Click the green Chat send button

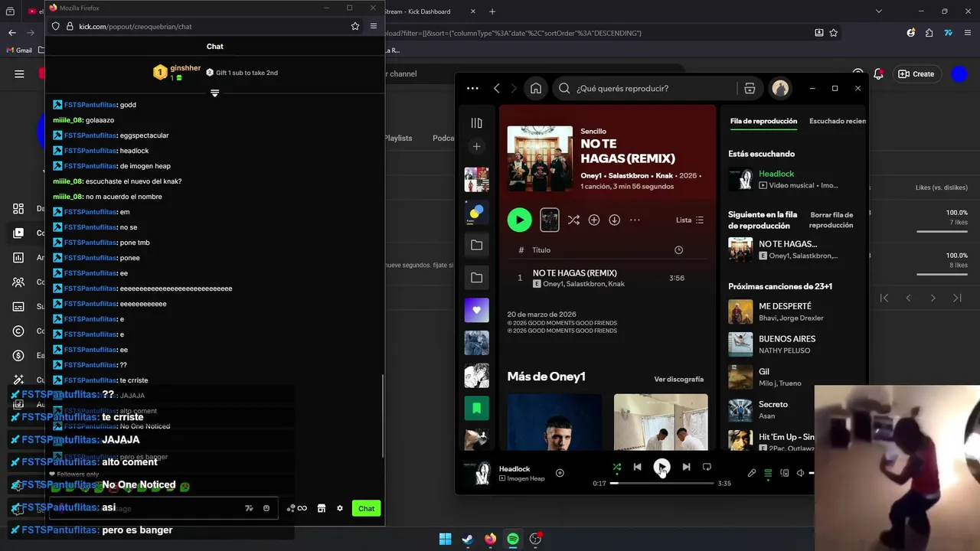click(x=366, y=508)
